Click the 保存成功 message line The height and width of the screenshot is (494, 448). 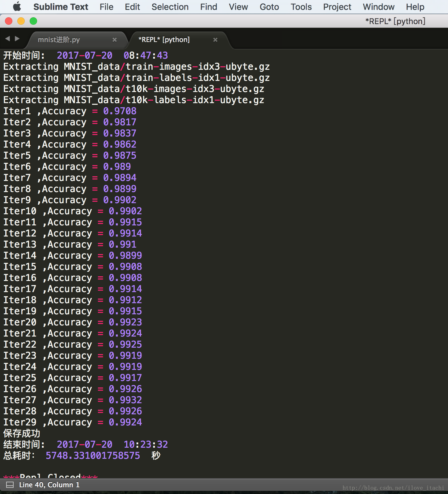tap(22, 433)
